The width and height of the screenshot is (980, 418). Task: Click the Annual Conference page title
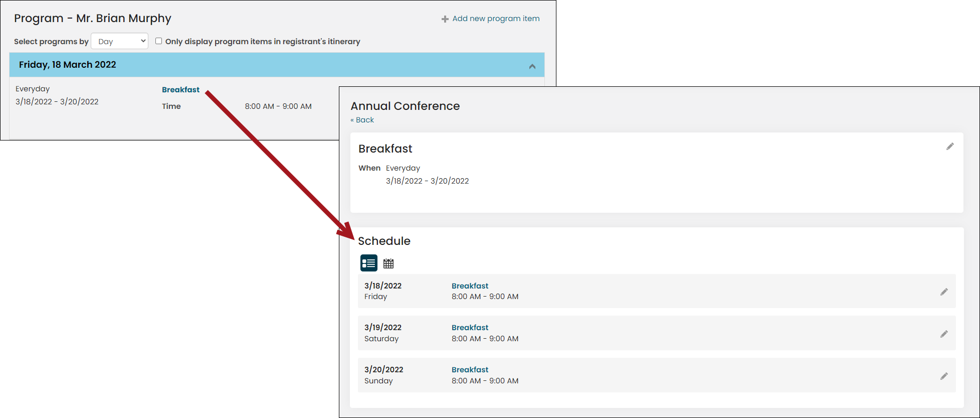405,106
